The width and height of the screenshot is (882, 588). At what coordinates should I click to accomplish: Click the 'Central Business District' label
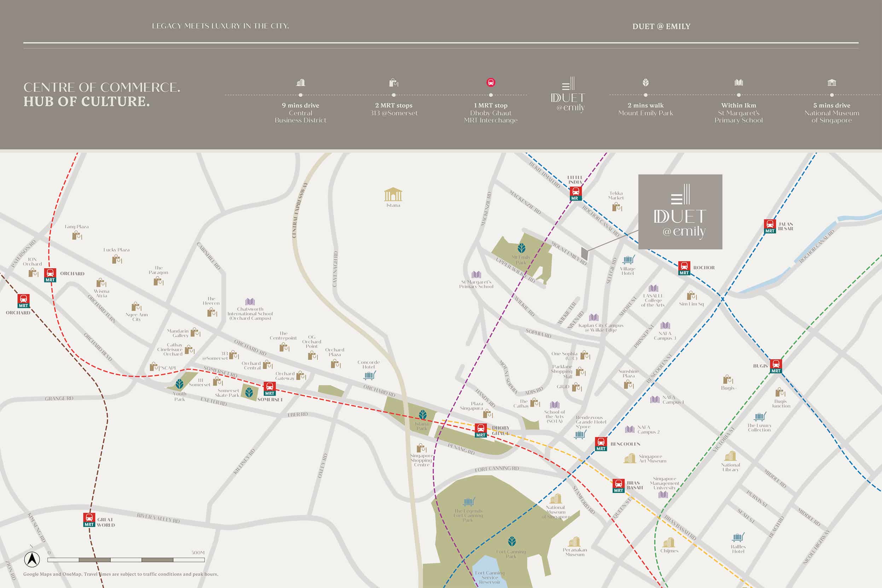(x=300, y=117)
